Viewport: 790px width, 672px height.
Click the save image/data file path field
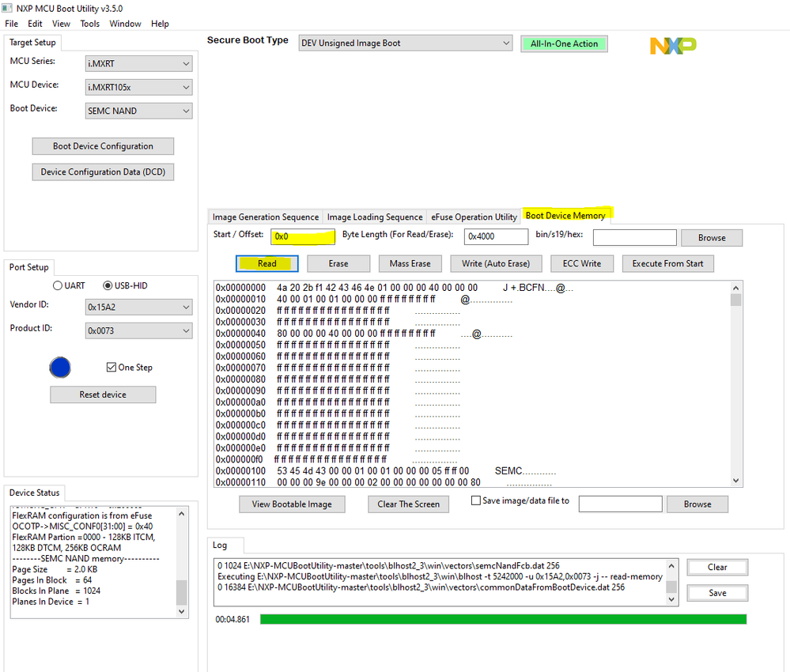[620, 504]
